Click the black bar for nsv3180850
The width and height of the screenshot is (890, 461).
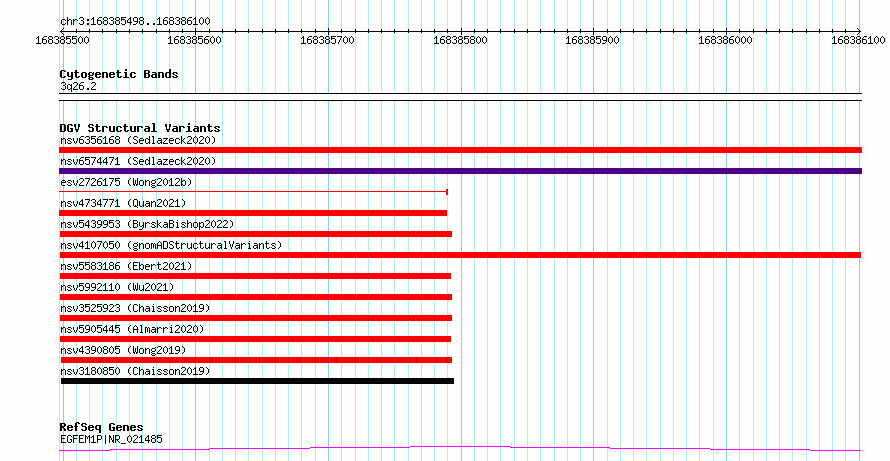click(257, 381)
